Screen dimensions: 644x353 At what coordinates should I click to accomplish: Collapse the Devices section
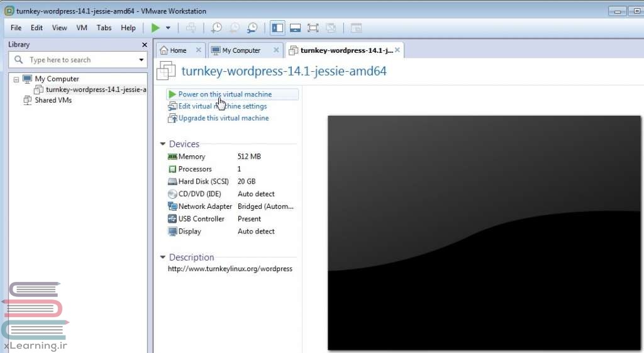164,144
